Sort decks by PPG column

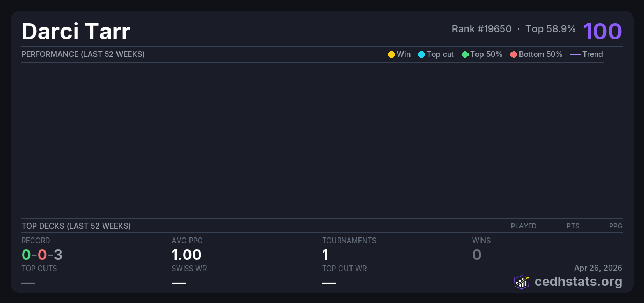616,226
